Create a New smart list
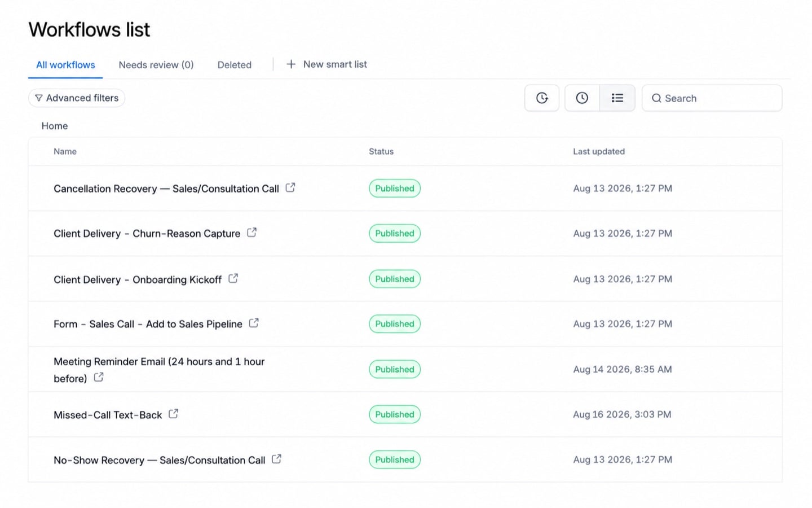The image size is (812, 508). point(327,64)
